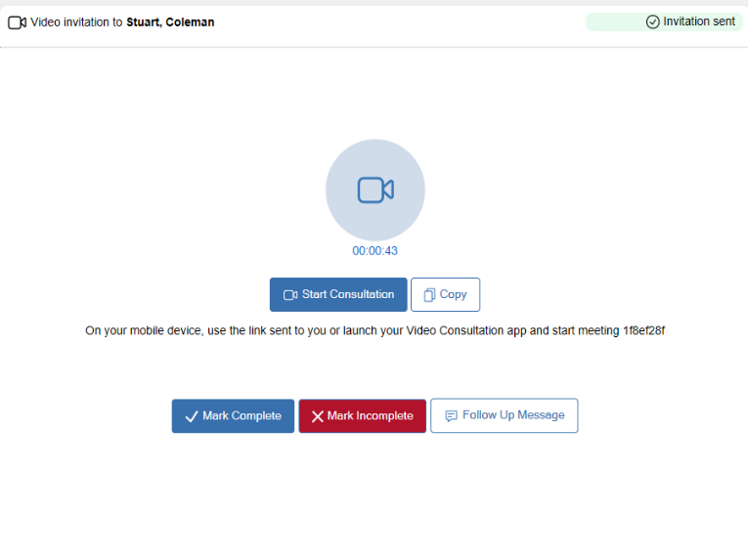Open the Follow Up Message composer
This screenshot has width=748, height=560.
coord(504,415)
